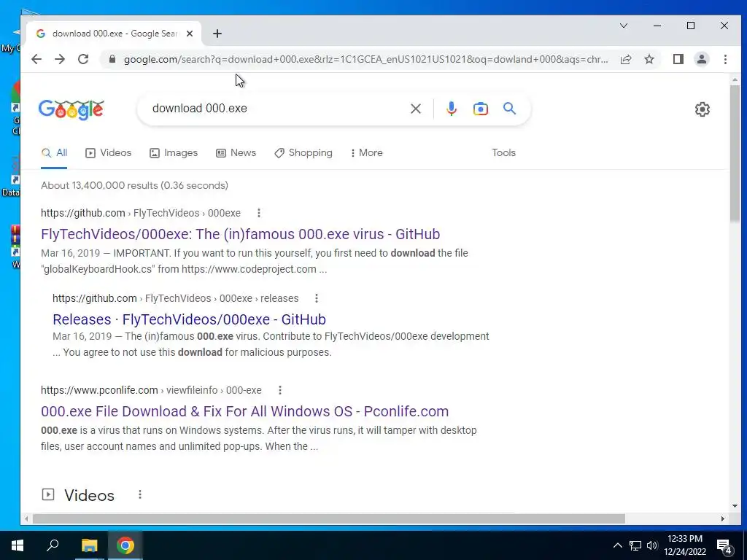
Task: Open the volume tray icon
Action: point(652,545)
